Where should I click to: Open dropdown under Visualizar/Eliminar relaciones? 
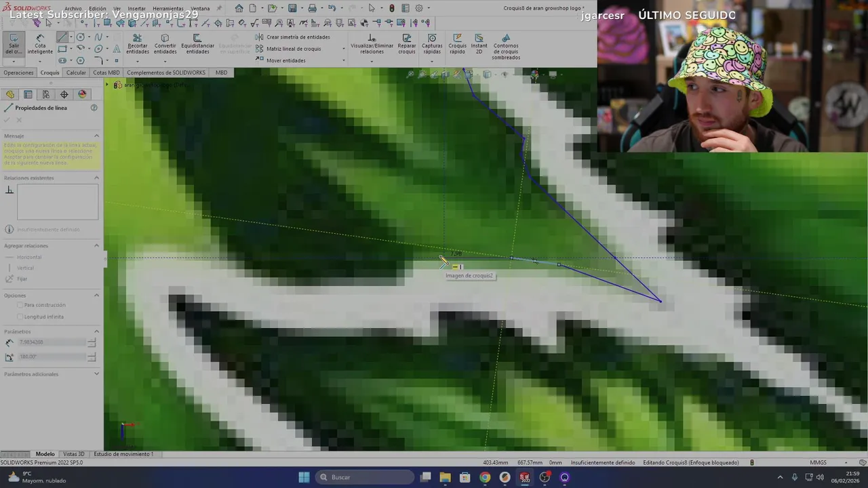(x=372, y=61)
